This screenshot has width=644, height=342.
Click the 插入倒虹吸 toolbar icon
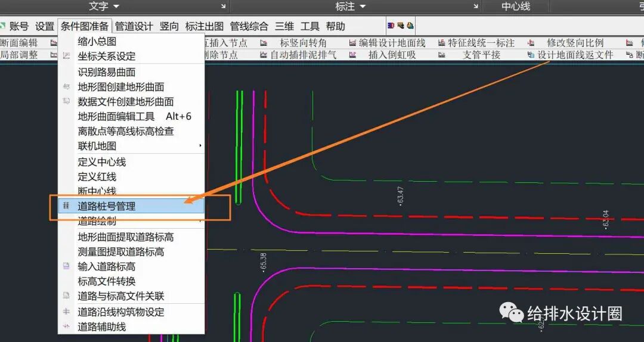click(x=352, y=55)
